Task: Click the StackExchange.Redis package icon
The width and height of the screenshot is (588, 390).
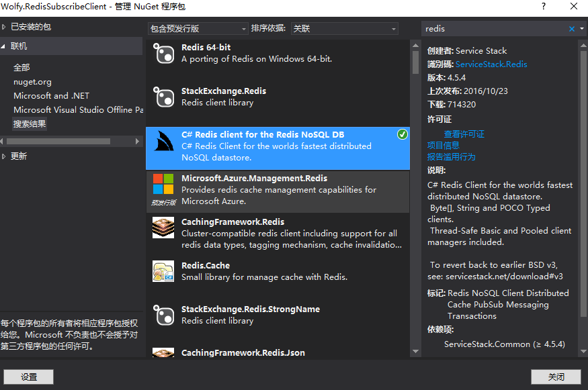Action: 163,97
